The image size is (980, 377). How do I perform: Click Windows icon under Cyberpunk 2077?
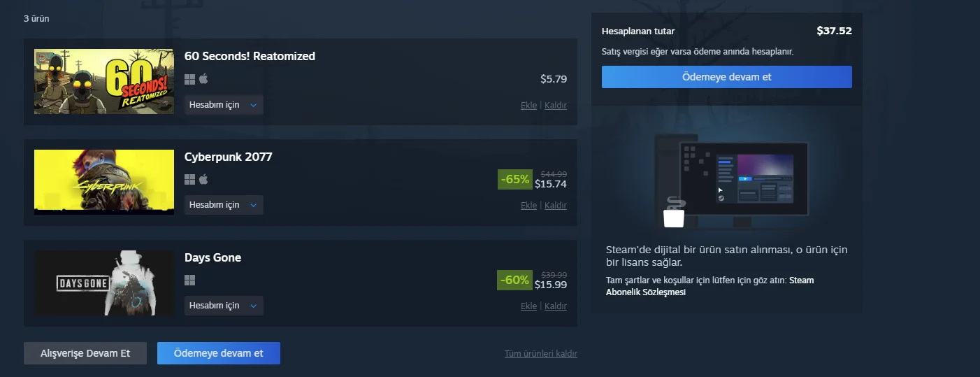(189, 180)
